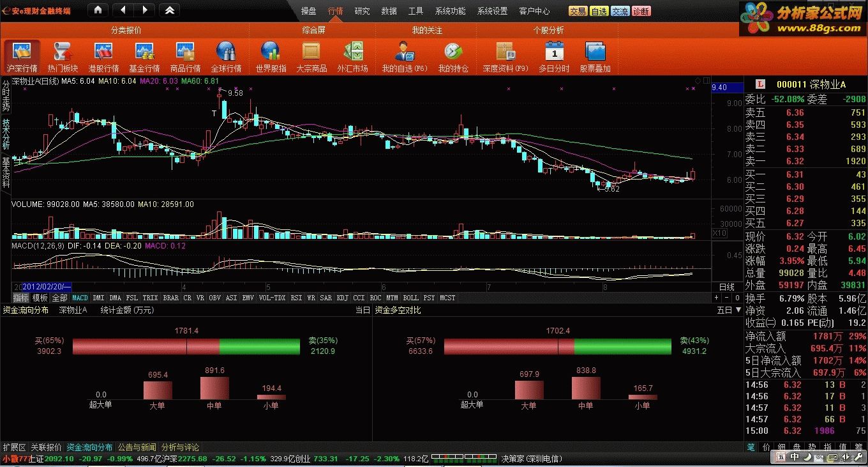Image resolution: width=868 pixels, height=467 pixels.
Task: Open the 外汇市场 forex market icon
Action: point(352,57)
